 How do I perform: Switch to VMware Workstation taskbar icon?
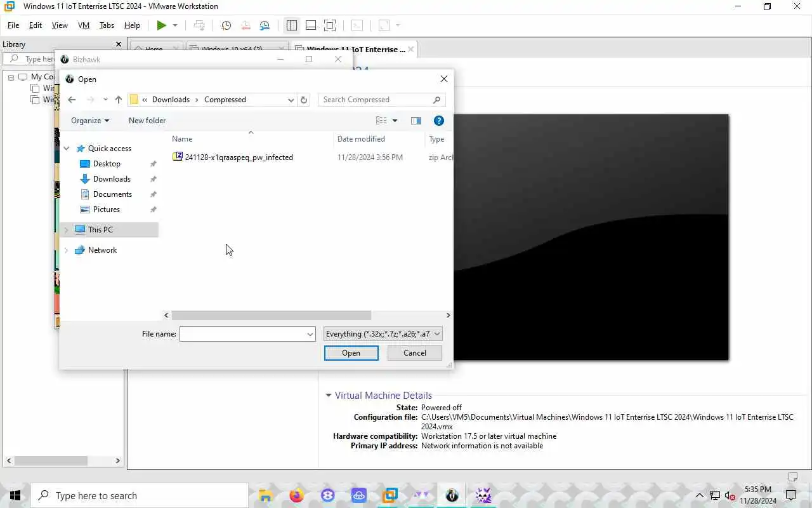pyautogui.click(x=390, y=495)
